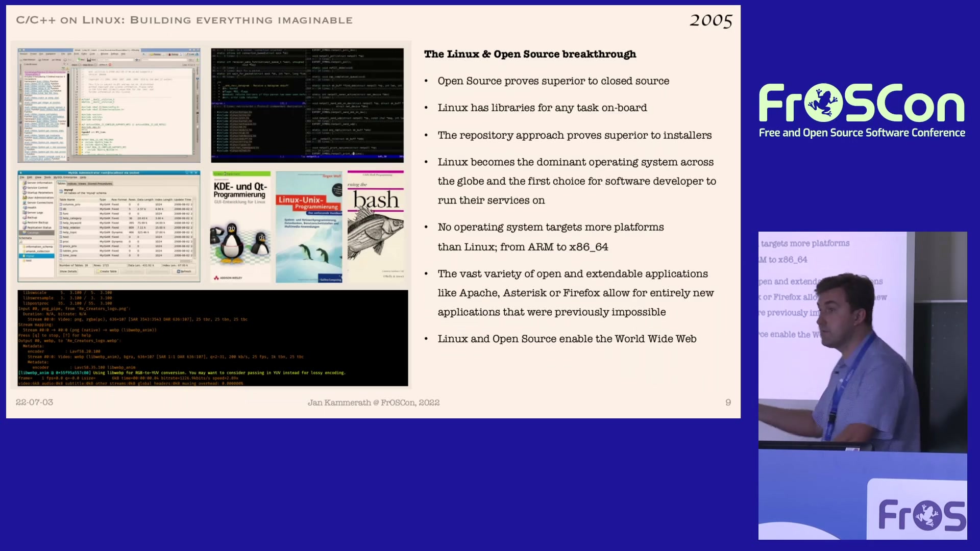Click the year '2005' on the slide

(711, 20)
